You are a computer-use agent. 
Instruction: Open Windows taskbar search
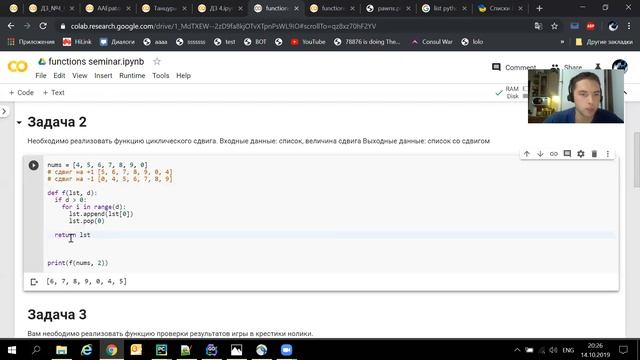(36, 350)
